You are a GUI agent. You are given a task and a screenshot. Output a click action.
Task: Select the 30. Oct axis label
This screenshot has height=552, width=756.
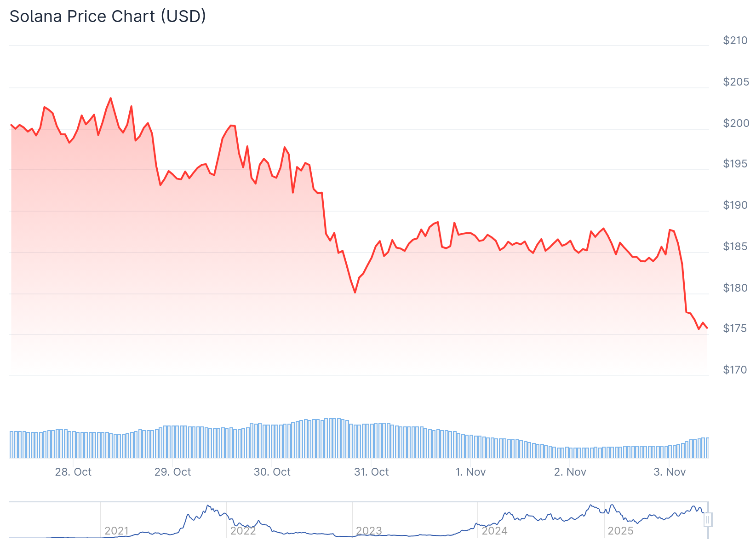coord(272,472)
